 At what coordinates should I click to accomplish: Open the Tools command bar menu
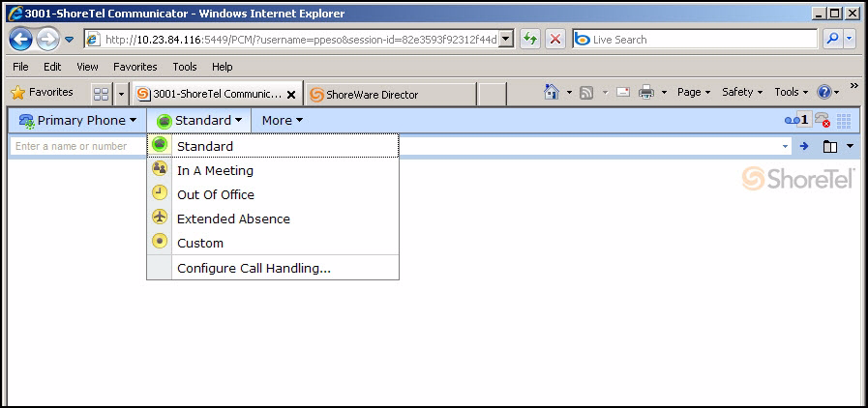click(791, 92)
